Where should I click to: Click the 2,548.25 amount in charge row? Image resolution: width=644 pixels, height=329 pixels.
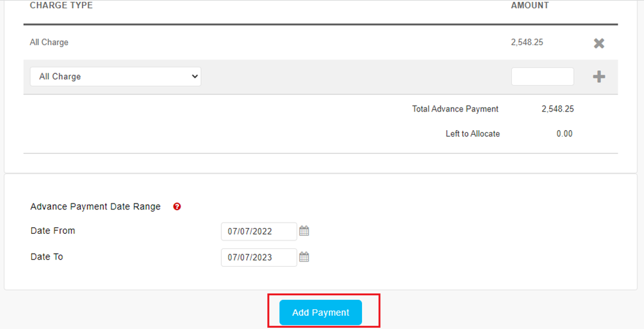click(x=526, y=42)
